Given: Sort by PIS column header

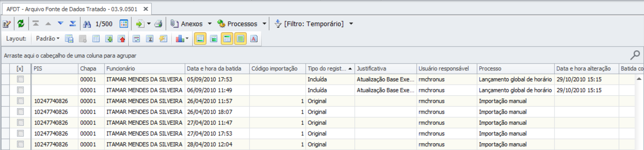Looking at the screenshot, I should point(55,68).
